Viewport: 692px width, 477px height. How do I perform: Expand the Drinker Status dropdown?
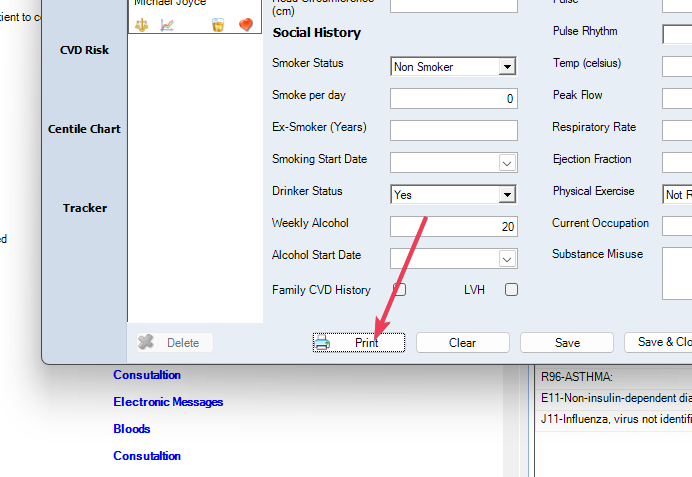pyautogui.click(x=507, y=195)
